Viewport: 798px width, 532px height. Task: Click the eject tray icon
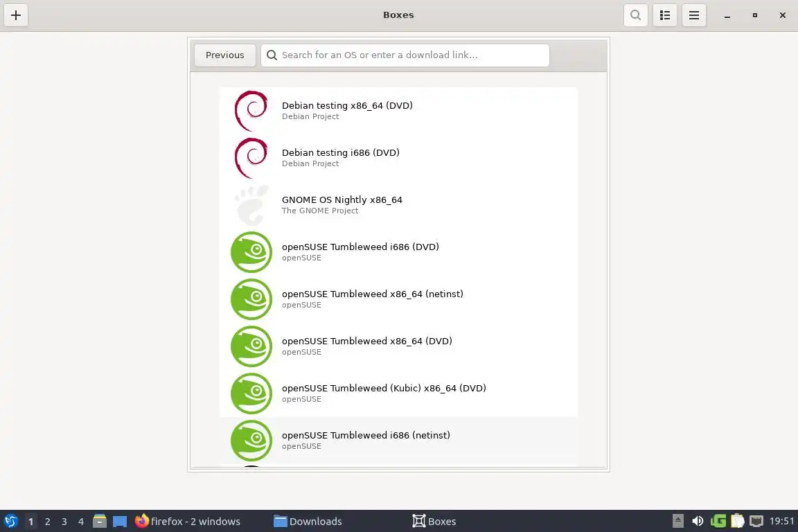[678, 521]
